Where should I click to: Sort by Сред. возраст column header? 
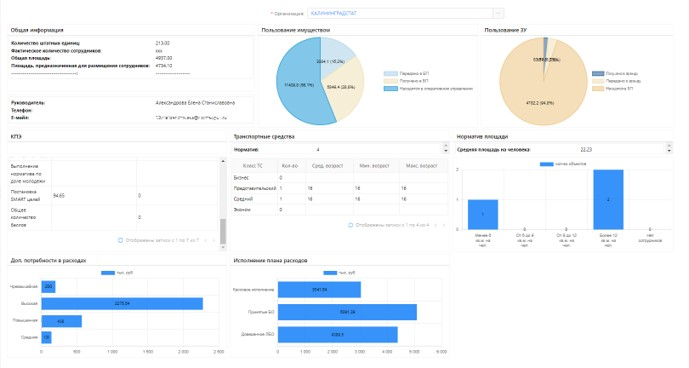point(328,166)
